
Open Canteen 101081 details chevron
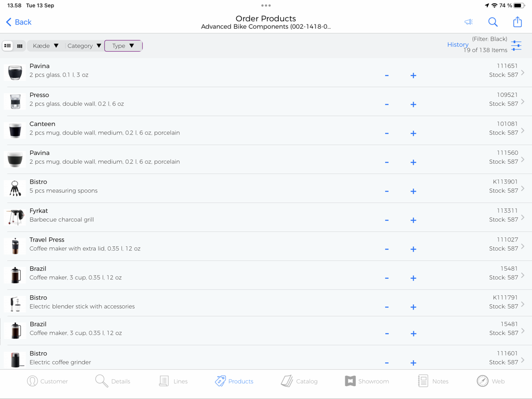click(x=523, y=130)
